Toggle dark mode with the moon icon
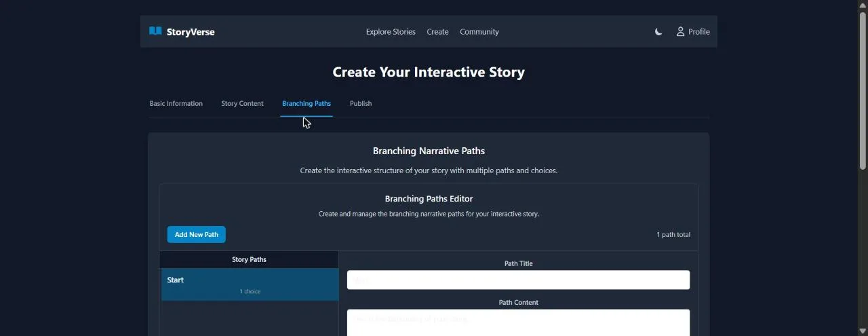 (x=658, y=32)
